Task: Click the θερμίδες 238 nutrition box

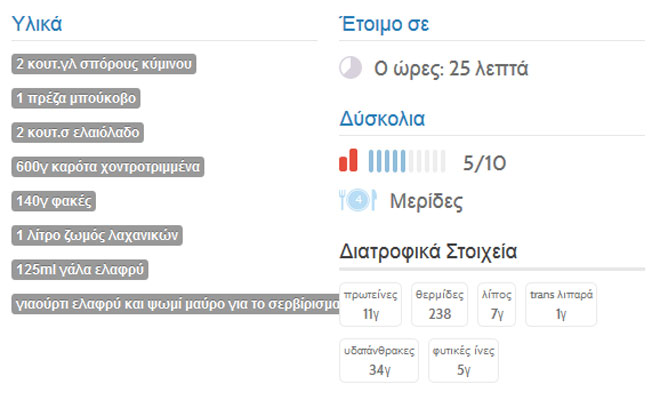Action: (439, 304)
